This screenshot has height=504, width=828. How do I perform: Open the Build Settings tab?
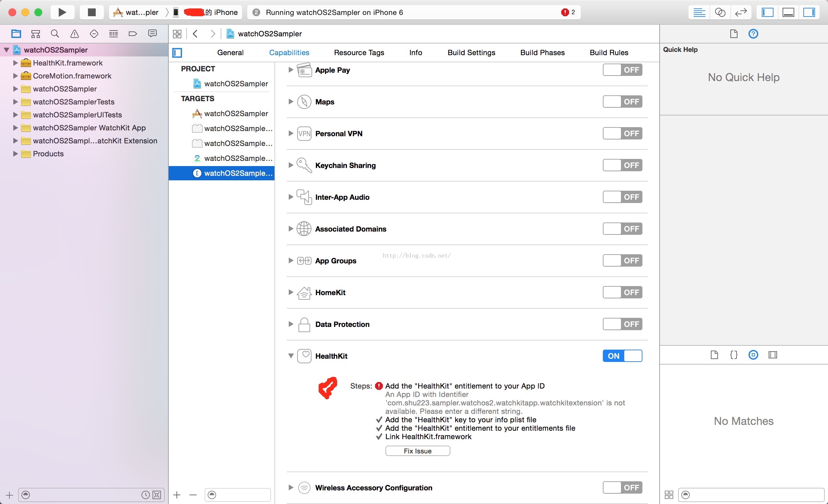click(471, 53)
